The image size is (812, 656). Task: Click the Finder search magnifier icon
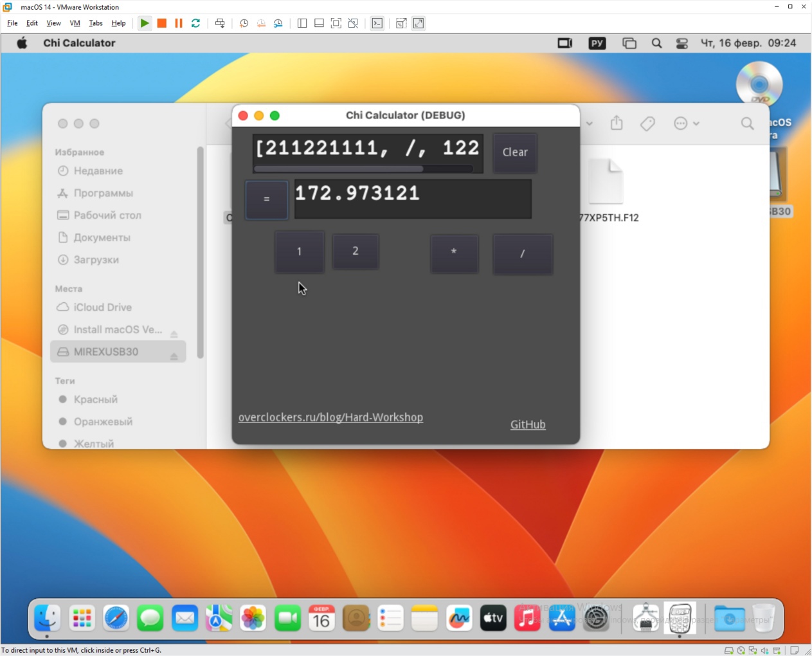pos(747,123)
